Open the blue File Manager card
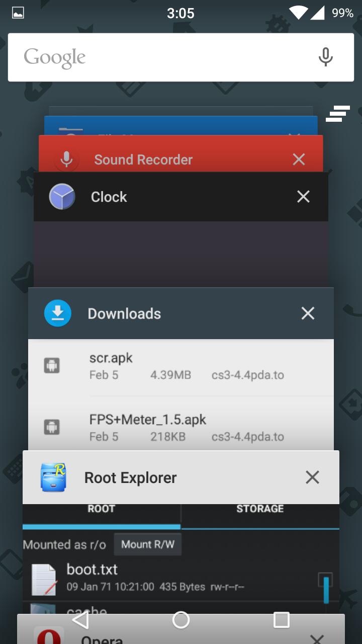The width and height of the screenshot is (362, 644). click(x=181, y=126)
